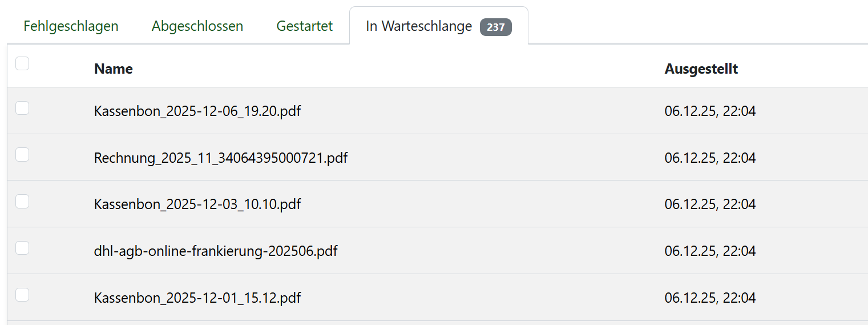Screen dimensions: 868x325
Task: Toggle the select-all checkbox in table header
Action: (x=22, y=63)
